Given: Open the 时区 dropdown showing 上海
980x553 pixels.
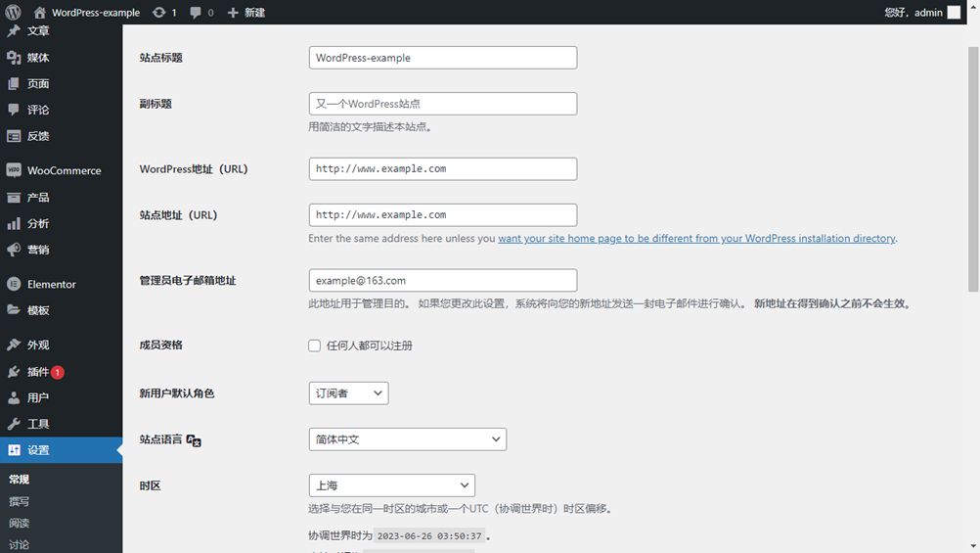Looking at the screenshot, I should point(392,485).
